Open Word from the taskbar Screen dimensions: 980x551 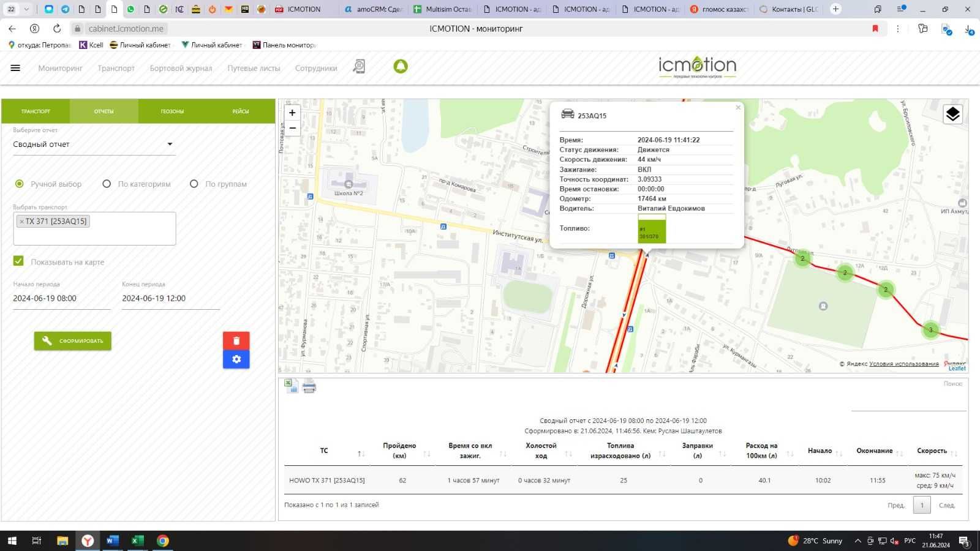pos(112,541)
